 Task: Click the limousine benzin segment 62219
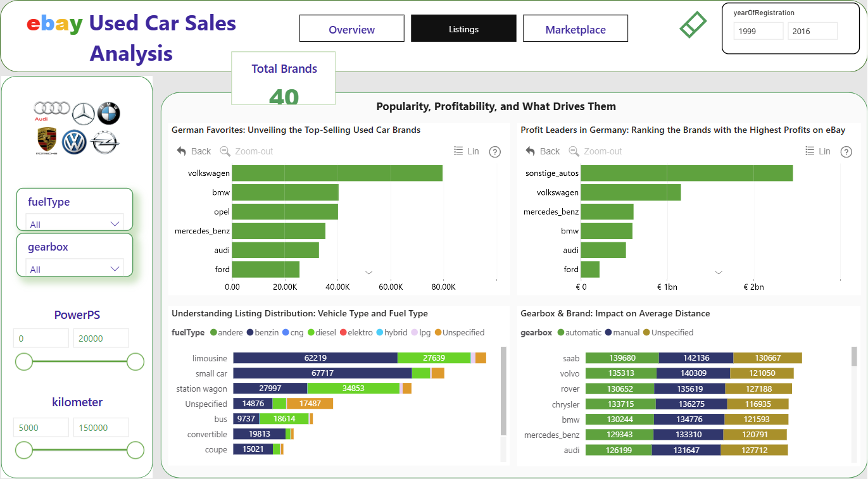315,358
